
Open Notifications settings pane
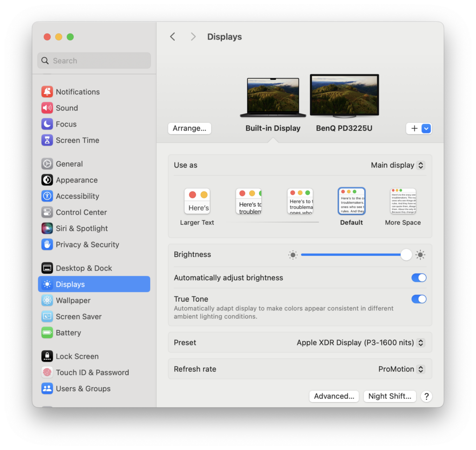[x=94, y=92]
